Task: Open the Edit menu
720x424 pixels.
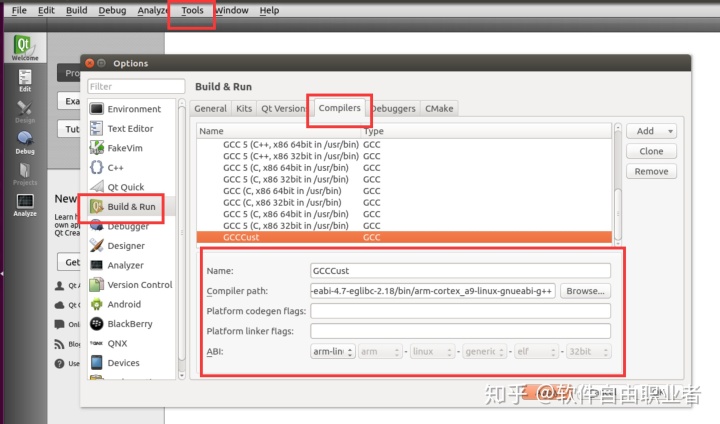Action: pyautogui.click(x=46, y=10)
